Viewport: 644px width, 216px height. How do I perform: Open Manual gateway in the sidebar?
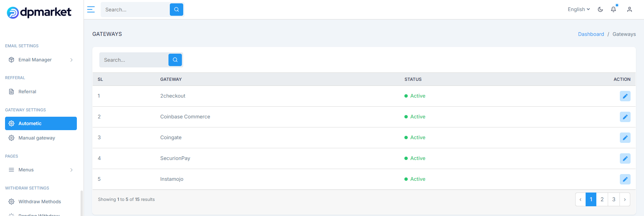click(x=41, y=138)
